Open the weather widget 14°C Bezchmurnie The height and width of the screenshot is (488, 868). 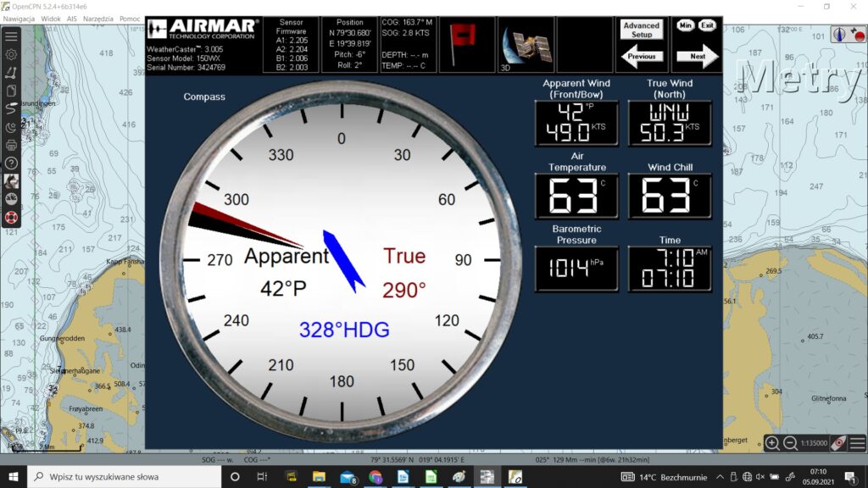(665, 477)
